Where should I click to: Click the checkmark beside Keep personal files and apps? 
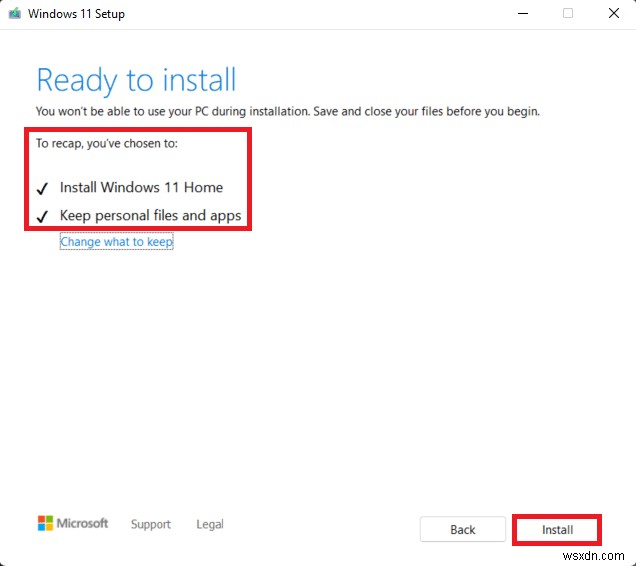[x=42, y=216]
